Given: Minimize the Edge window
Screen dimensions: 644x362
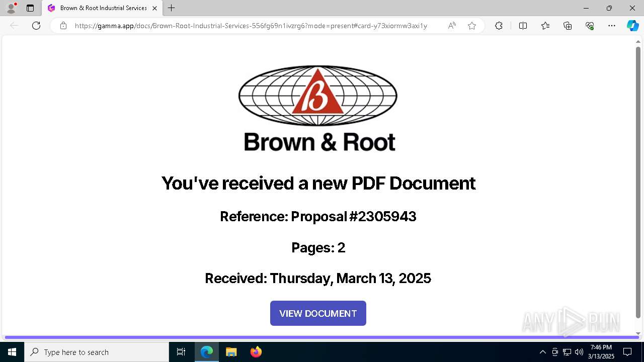Looking at the screenshot, I should click(586, 8).
